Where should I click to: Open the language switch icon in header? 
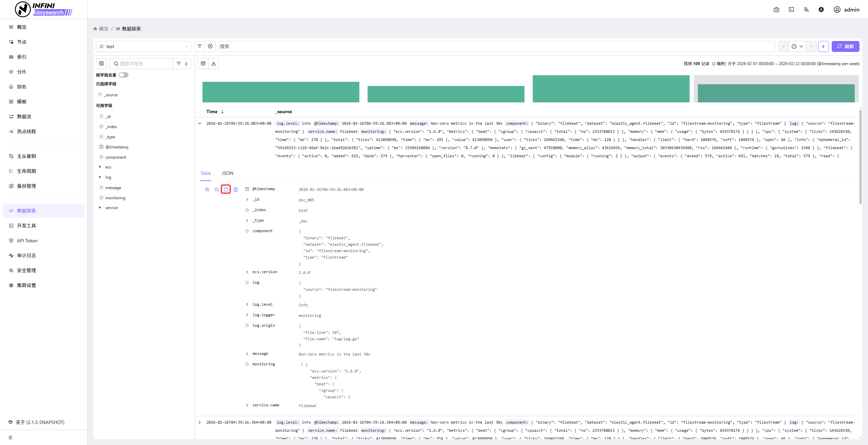click(806, 9)
